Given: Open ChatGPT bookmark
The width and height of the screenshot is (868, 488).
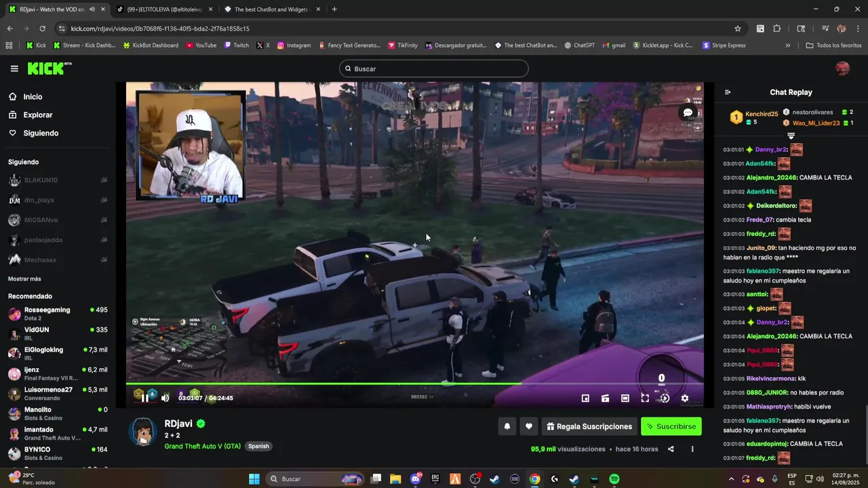Looking at the screenshot, I should click(578, 45).
